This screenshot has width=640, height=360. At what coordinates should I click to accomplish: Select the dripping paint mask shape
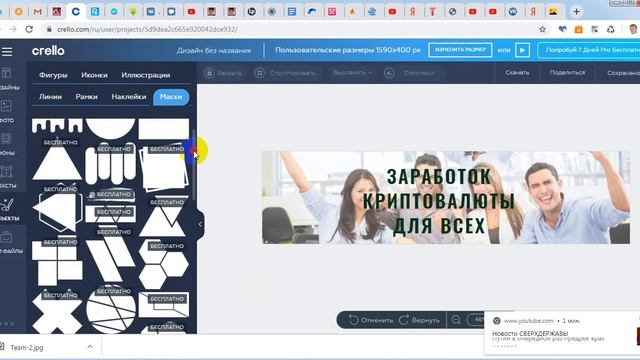[x=57, y=126]
